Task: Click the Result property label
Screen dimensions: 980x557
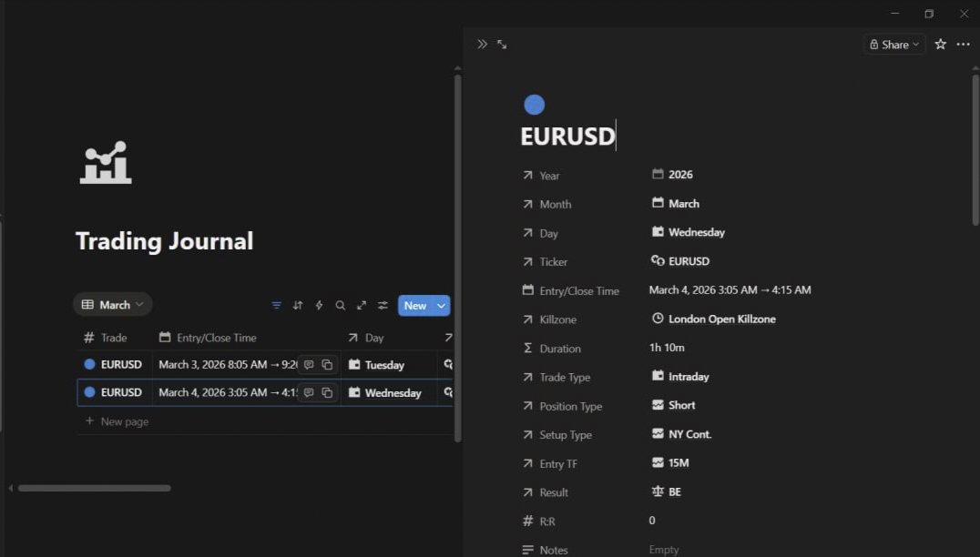Action: 554,492
